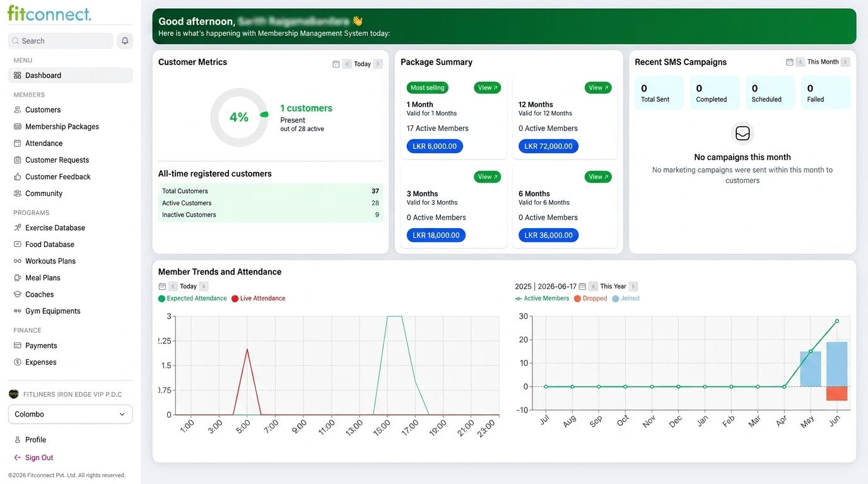Screen dimensions: 868x484
Task: Click the empty campaigns inbox icon
Action: point(742,134)
